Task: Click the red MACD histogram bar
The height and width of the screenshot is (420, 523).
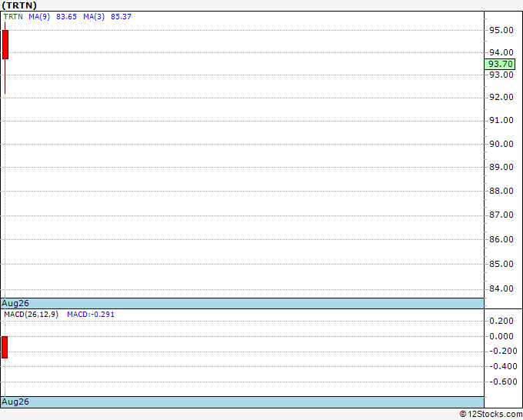Action: tap(5, 347)
